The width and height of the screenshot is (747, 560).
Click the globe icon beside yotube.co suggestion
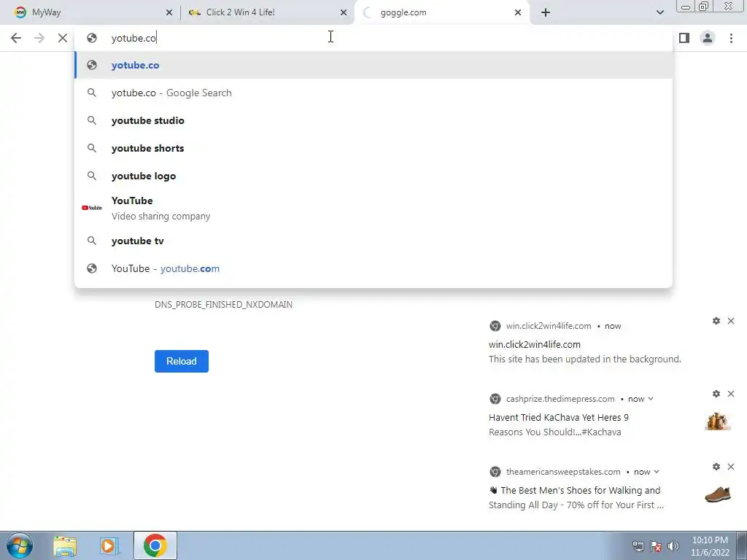pos(92,65)
